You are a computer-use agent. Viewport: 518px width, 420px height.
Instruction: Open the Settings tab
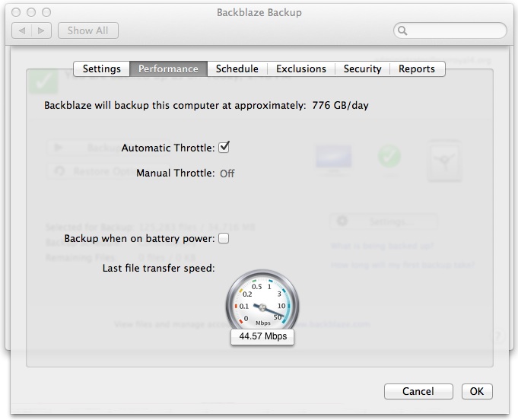pos(102,68)
